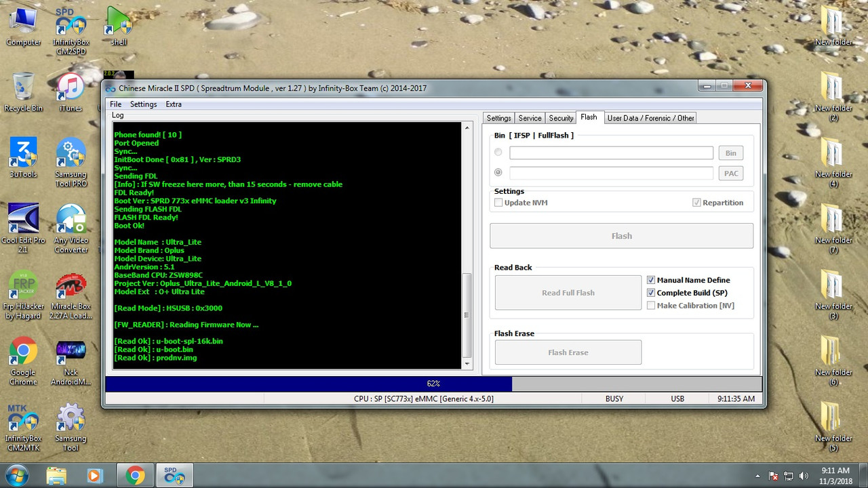Open the Settings menu
Screen dimensions: 868x488
(143, 104)
